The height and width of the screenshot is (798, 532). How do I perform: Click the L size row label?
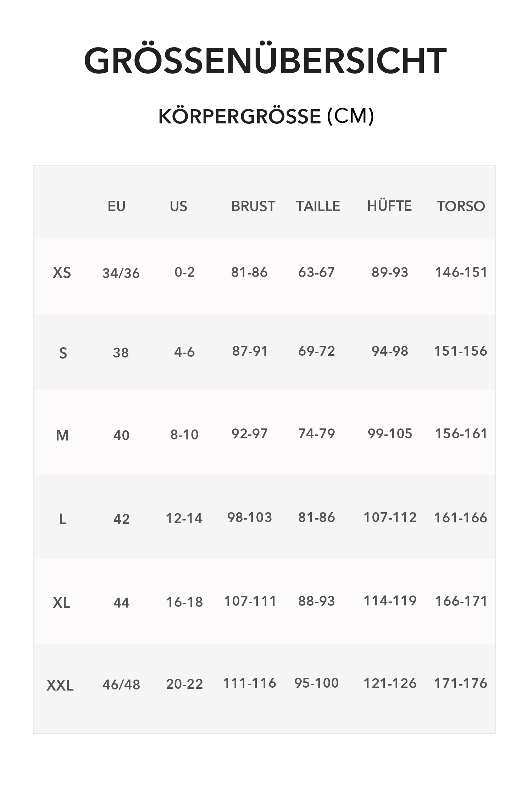click(63, 519)
